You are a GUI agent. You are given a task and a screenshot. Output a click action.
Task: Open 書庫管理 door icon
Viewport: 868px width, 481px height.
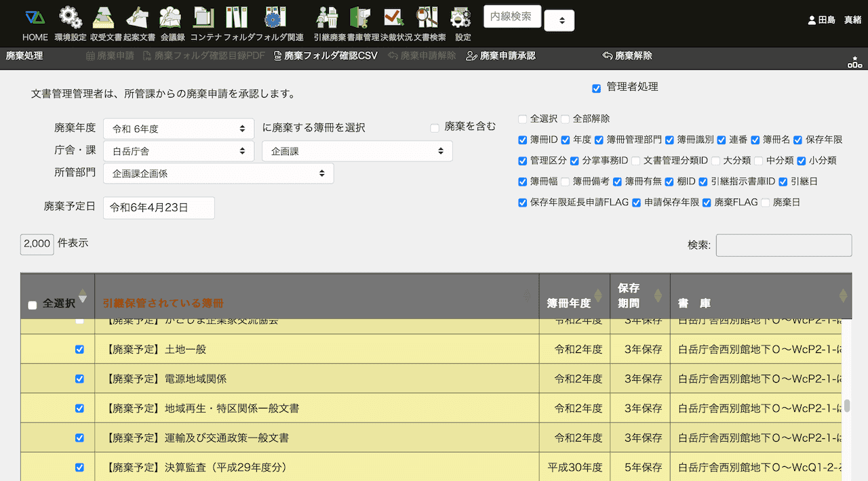point(359,18)
